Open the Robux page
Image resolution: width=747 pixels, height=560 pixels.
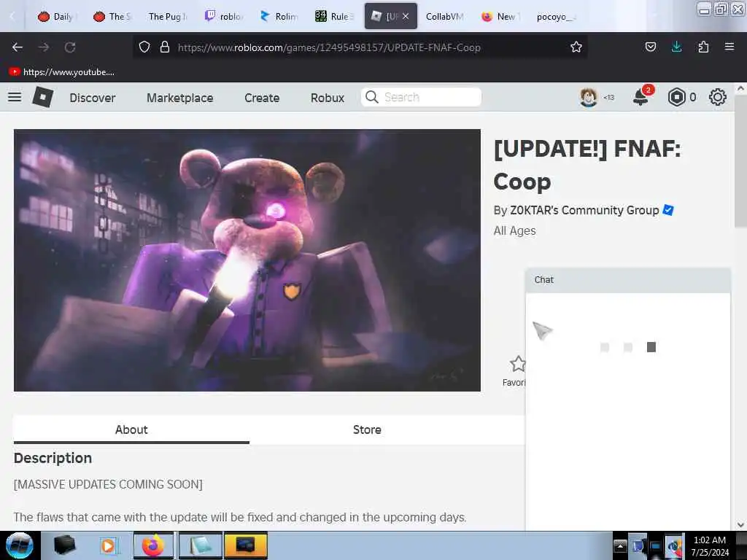click(x=328, y=98)
